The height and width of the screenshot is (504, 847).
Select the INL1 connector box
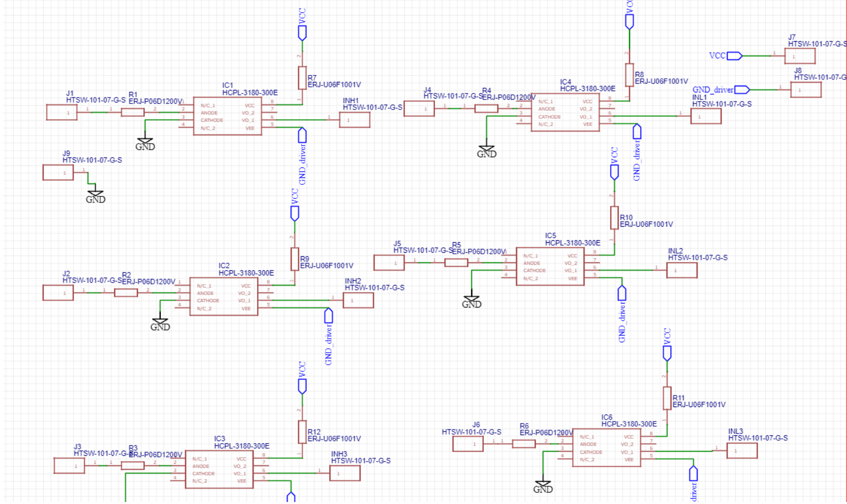tap(706, 116)
